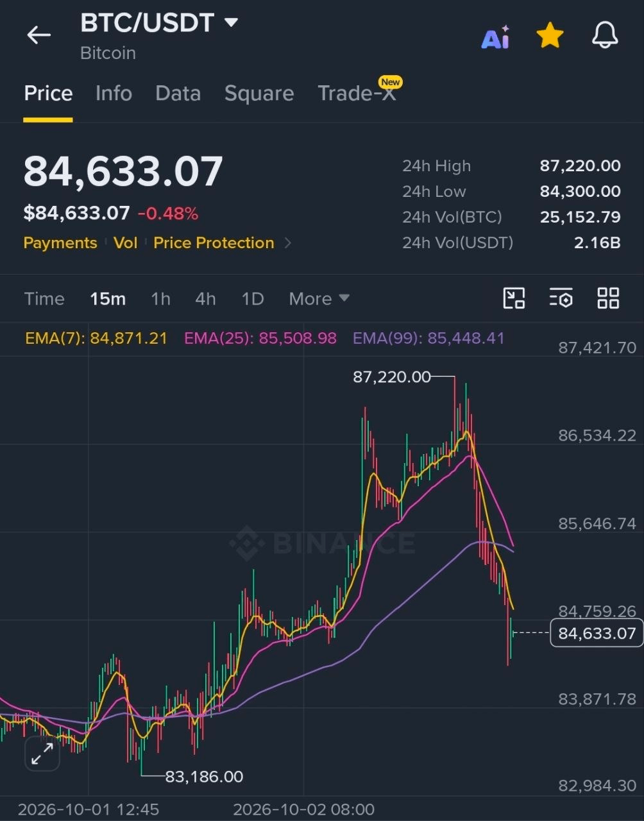Open the AI assistant icon
Viewport: 644px width, 821px height.
click(x=496, y=37)
